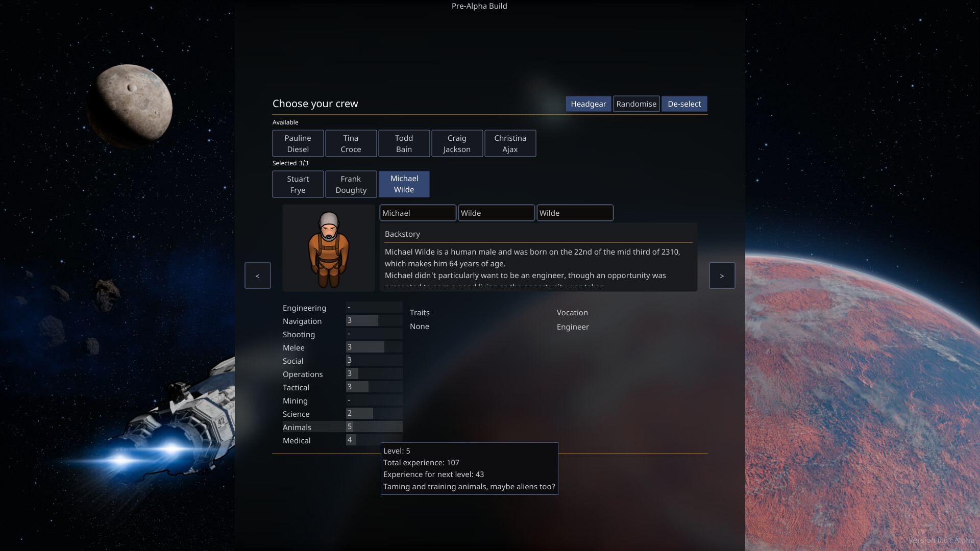Select Todd Bain from available crew
This screenshot has width=980, height=551.
pos(404,143)
